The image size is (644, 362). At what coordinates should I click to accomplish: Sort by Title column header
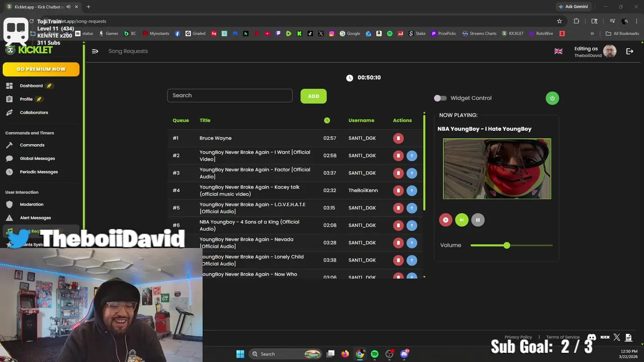point(205,121)
